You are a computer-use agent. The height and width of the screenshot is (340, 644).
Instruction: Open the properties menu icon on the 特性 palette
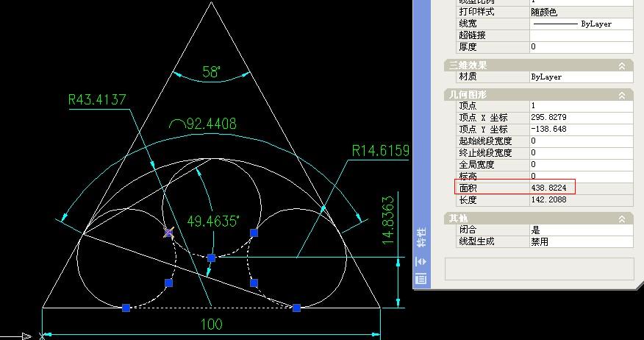tap(421, 279)
